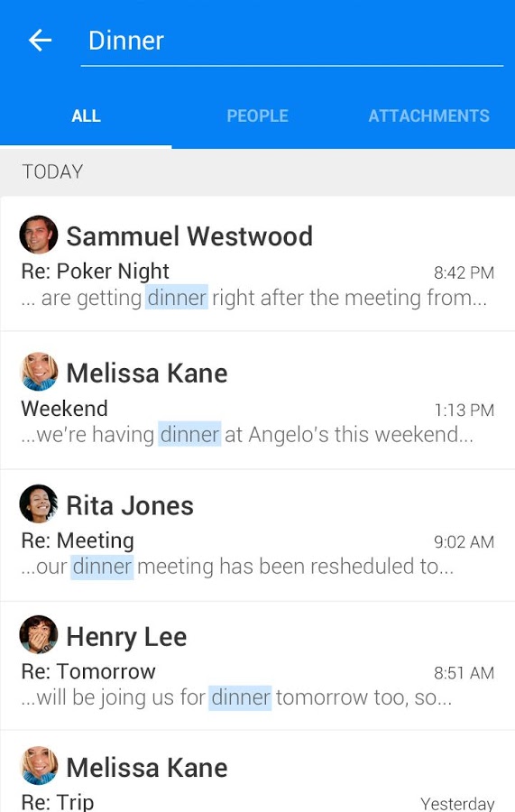Tap Rita Jones's avatar picture
The height and width of the screenshot is (812, 515).
click(39, 503)
